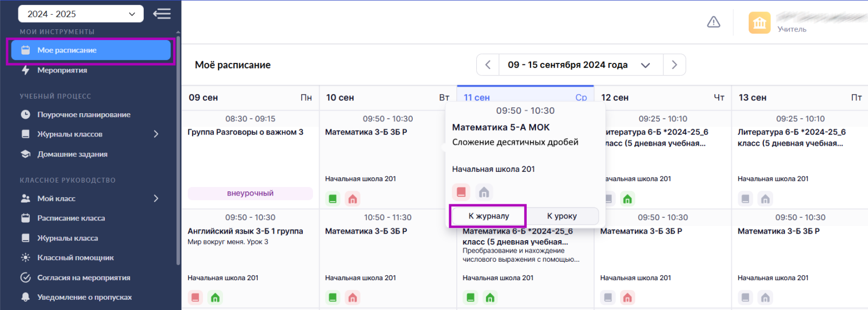Screen dimensions: 868x310
Task: Open 13 сен Литература 6-Б lesson title
Action: tap(791, 138)
